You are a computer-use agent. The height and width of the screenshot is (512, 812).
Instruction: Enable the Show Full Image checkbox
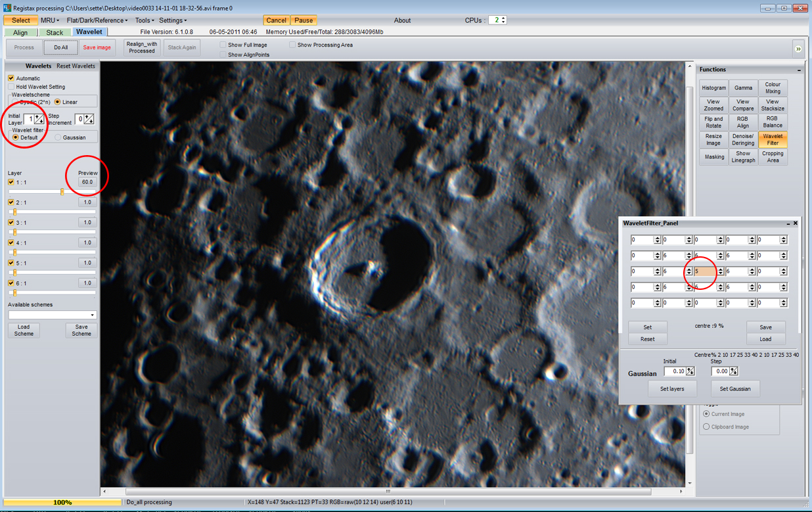click(223, 45)
